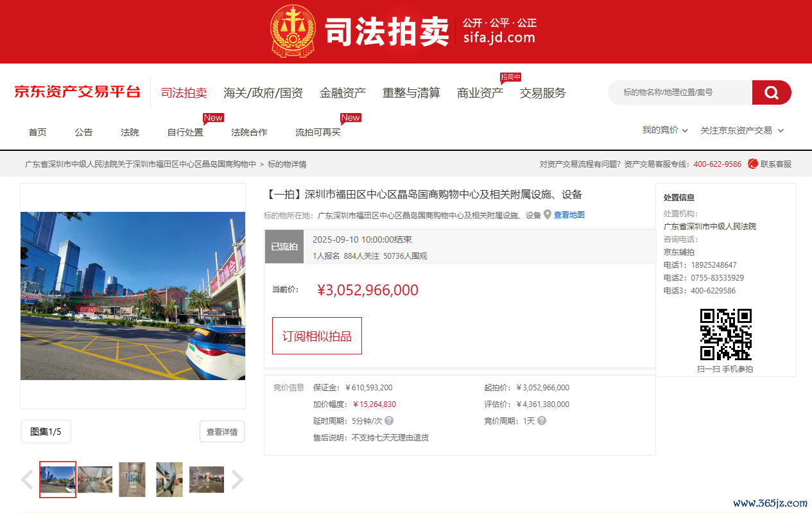Focus the search box for 标的物名称
The width and height of the screenshot is (812, 513).
[x=680, y=92]
